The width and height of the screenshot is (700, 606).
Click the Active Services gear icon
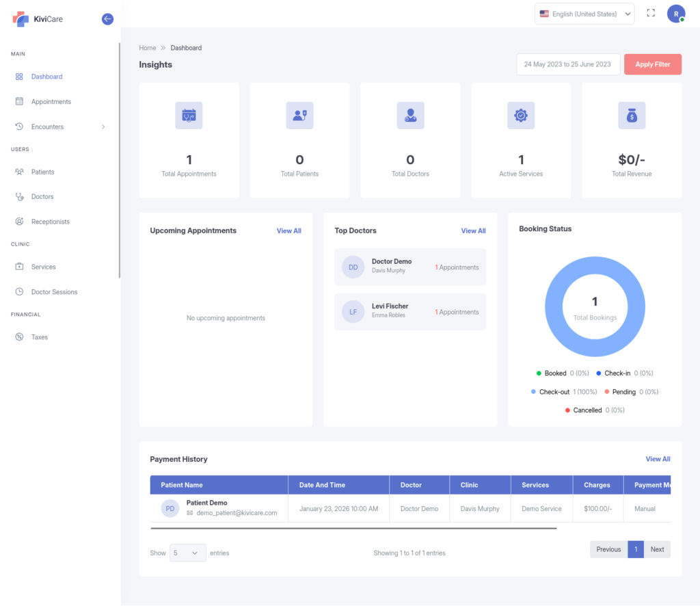click(x=521, y=116)
